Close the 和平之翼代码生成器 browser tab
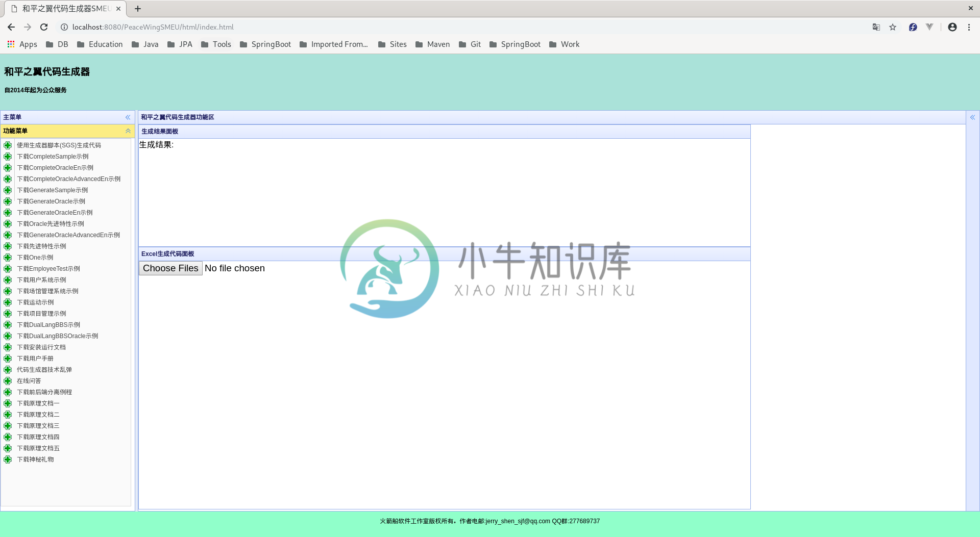Screen dimensions: 980x537 pos(118,9)
